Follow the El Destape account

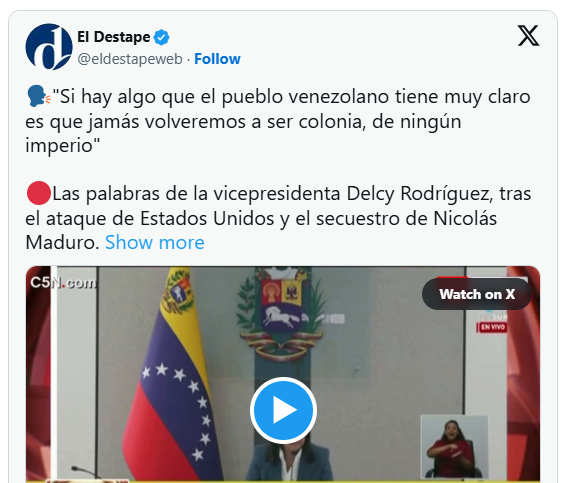[217, 59]
